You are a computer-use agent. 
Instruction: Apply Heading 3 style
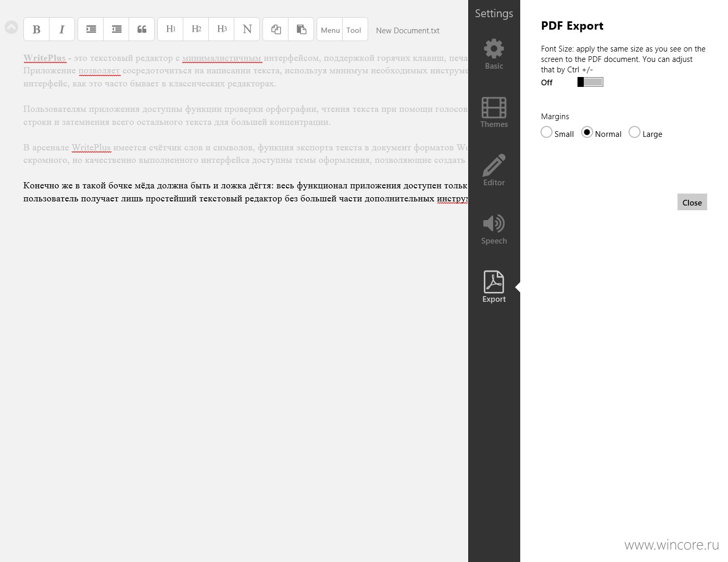[x=222, y=29]
